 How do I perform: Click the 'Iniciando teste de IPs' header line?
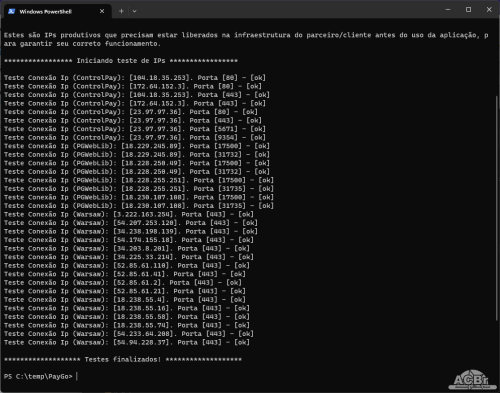121,61
